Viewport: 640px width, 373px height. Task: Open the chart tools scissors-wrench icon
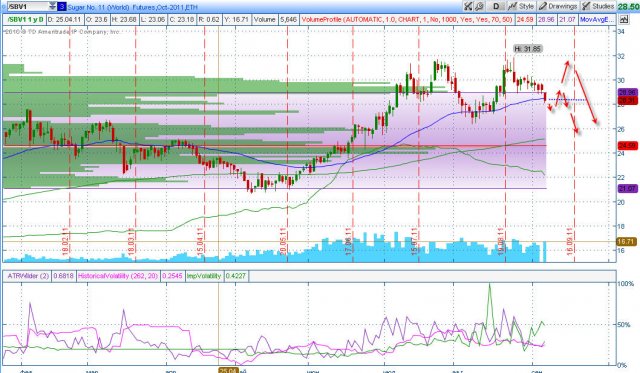468,6
